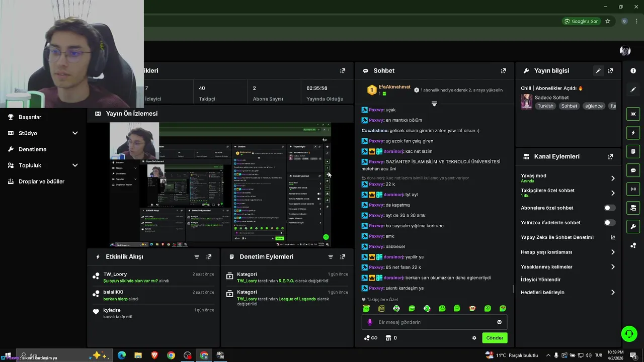644x362 pixels.
Task: Pop out the Sohbet chat panel
Action: [503, 71]
